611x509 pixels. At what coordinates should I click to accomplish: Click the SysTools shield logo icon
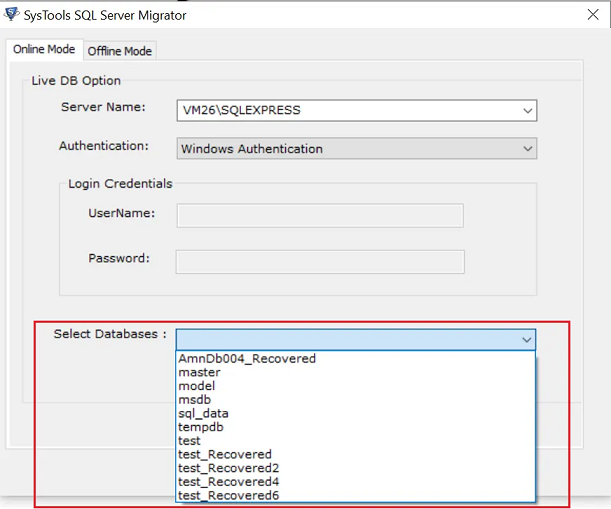tap(11, 14)
